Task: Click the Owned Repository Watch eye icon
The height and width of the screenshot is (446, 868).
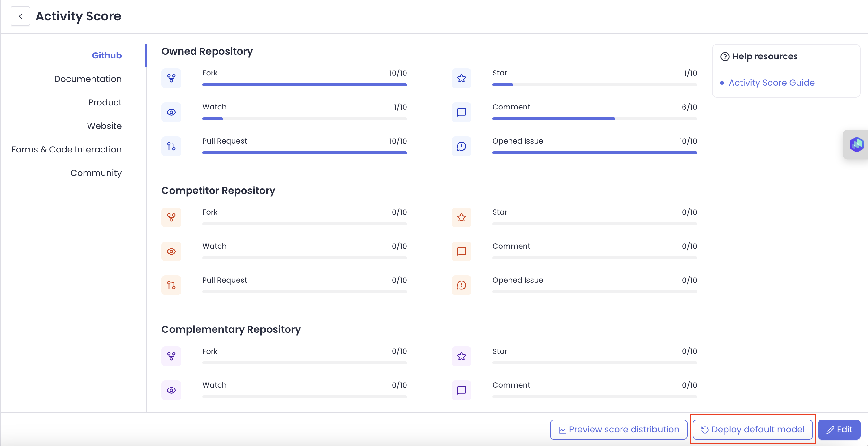Action: [x=171, y=112]
